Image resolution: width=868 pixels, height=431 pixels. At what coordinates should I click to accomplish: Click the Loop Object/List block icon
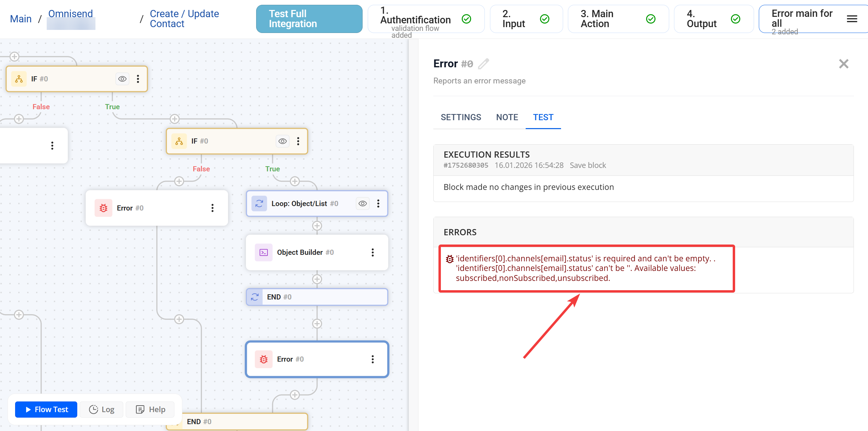[x=259, y=204]
